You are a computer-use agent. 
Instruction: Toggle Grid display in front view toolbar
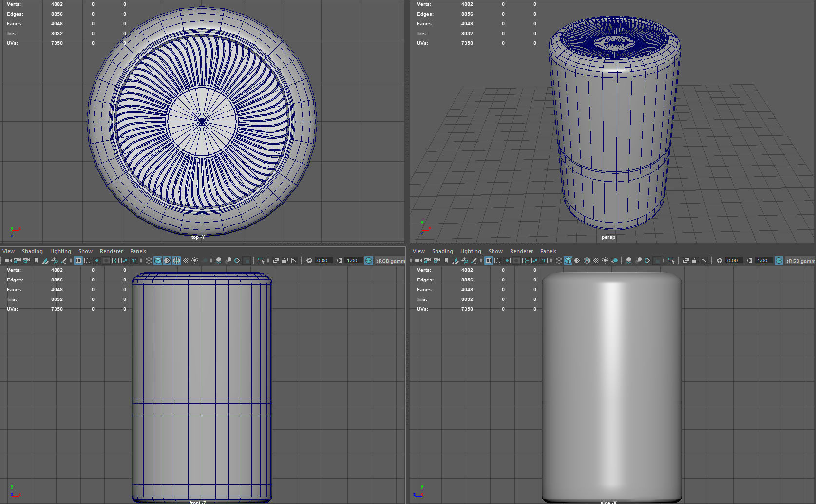78,261
